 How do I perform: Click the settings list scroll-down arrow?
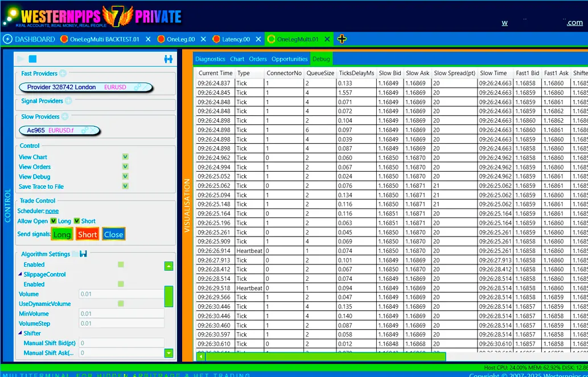(168, 353)
